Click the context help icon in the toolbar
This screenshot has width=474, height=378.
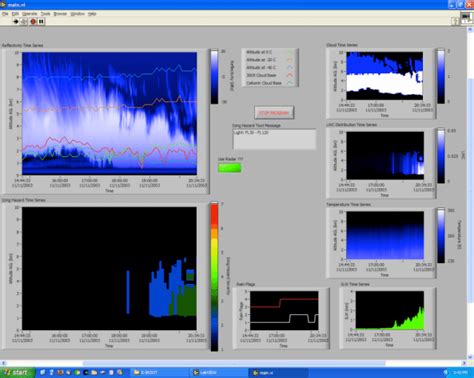456,21
